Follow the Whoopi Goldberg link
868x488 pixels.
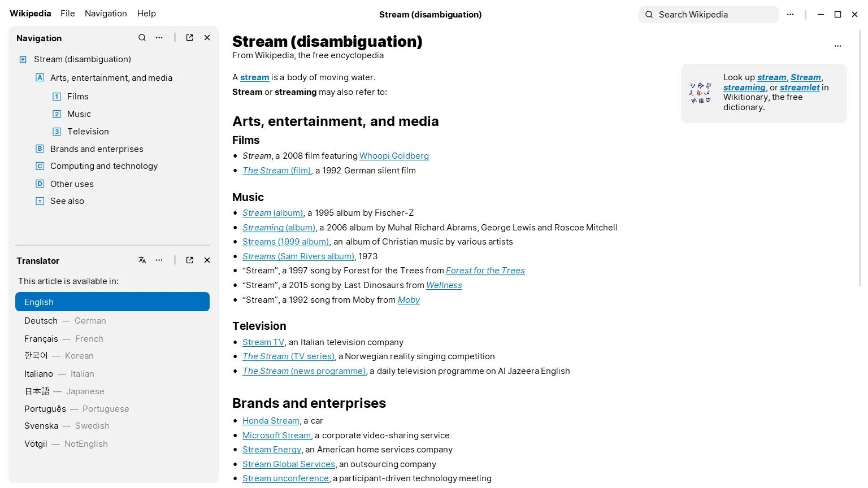(394, 155)
